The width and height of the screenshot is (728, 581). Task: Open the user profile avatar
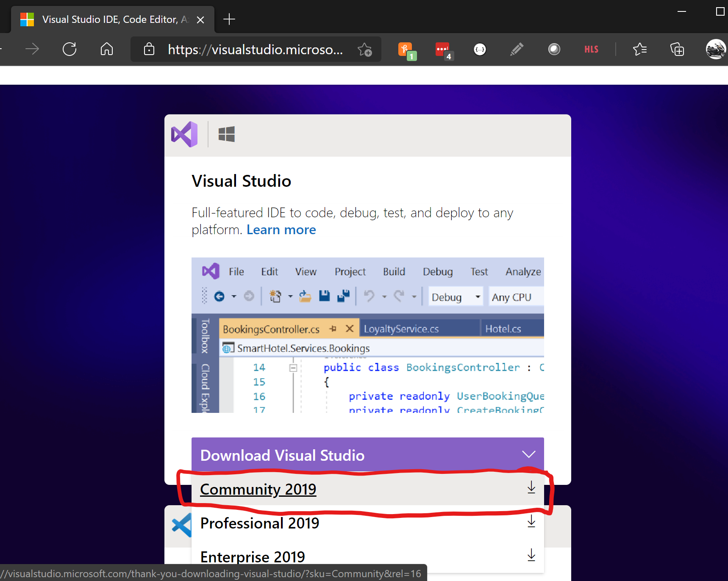click(716, 50)
